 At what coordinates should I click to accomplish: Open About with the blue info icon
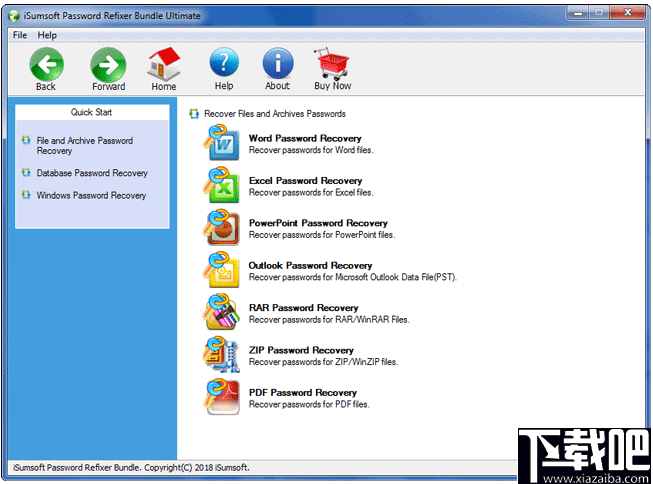(x=278, y=63)
